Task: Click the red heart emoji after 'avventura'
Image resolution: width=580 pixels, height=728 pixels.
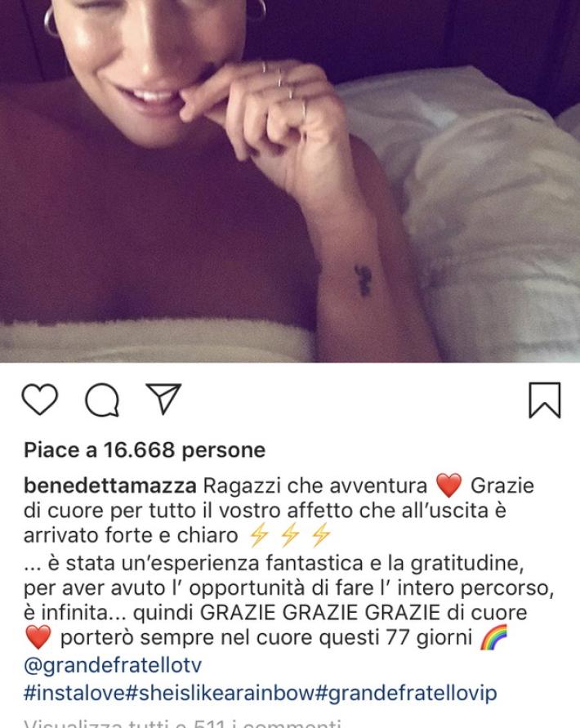Action: (449, 485)
